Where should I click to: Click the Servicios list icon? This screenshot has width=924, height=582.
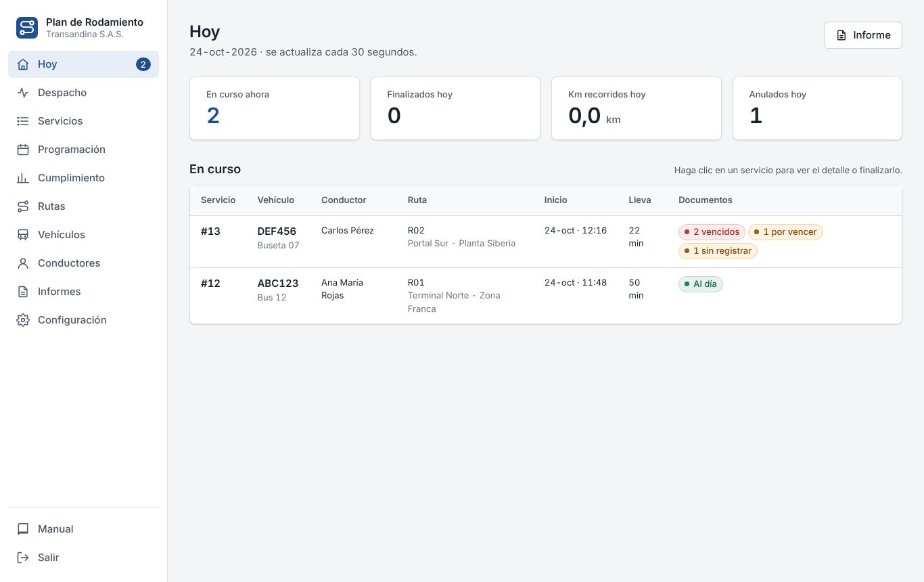pyautogui.click(x=23, y=121)
